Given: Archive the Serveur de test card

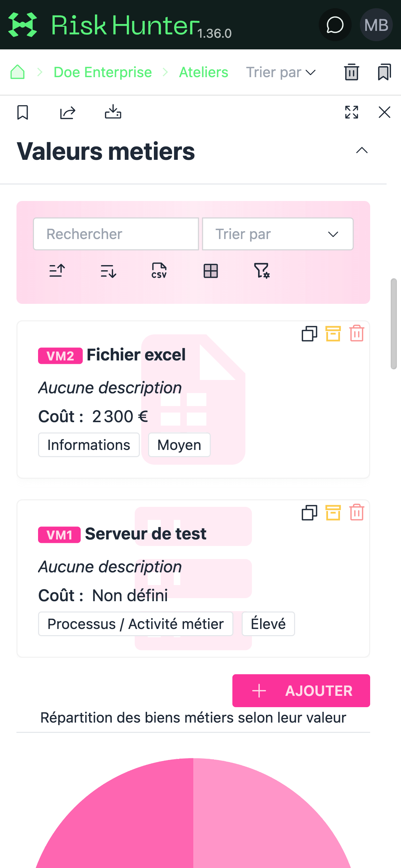Looking at the screenshot, I should pyautogui.click(x=333, y=513).
